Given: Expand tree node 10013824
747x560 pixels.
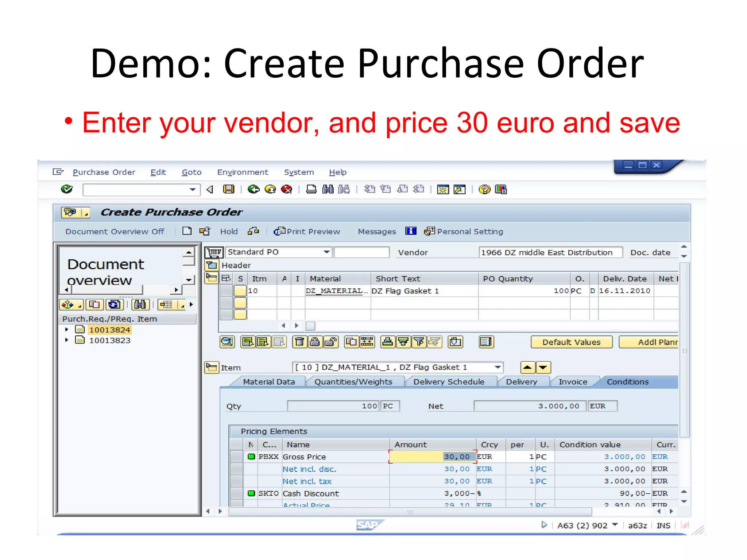Looking at the screenshot, I should pyautogui.click(x=66, y=330).
